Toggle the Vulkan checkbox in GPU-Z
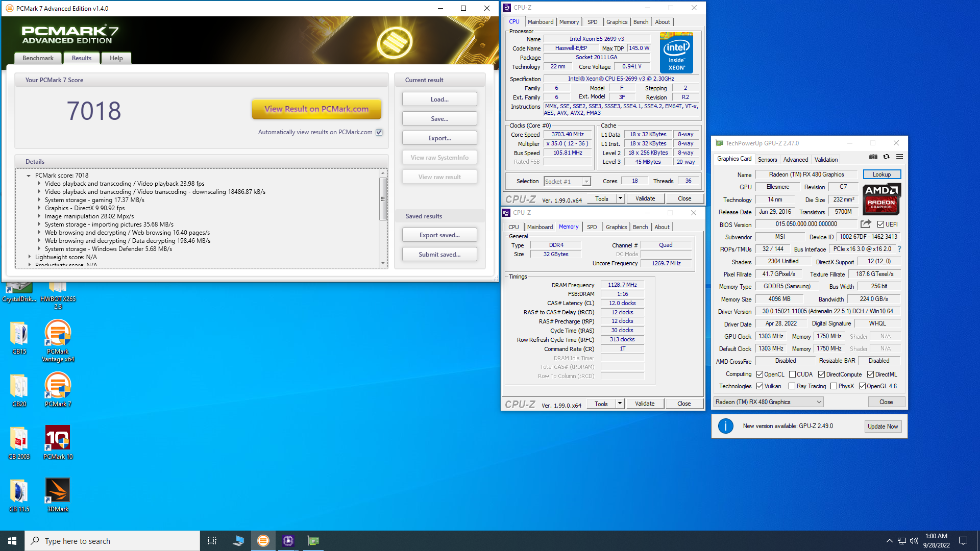The height and width of the screenshot is (551, 980). pos(760,386)
